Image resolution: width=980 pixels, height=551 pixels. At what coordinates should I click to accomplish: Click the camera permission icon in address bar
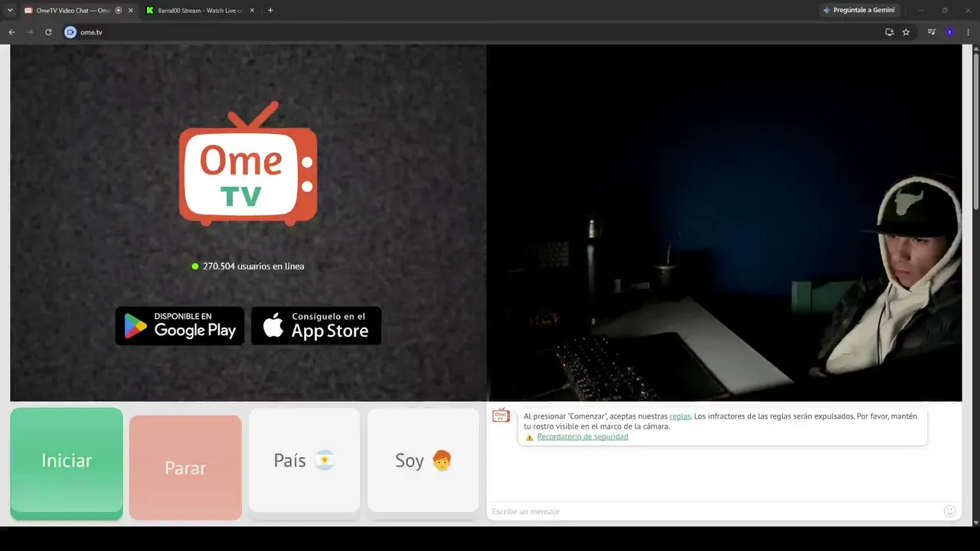pyautogui.click(x=70, y=32)
